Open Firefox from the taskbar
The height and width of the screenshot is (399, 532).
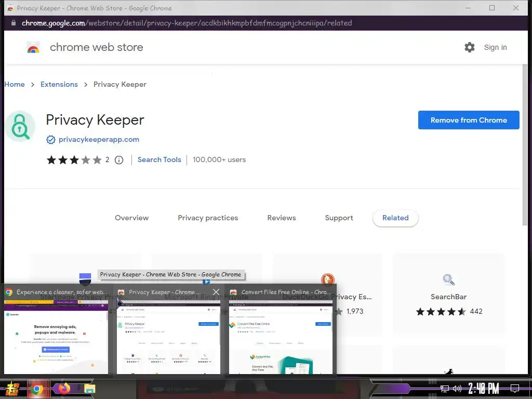coord(63,388)
